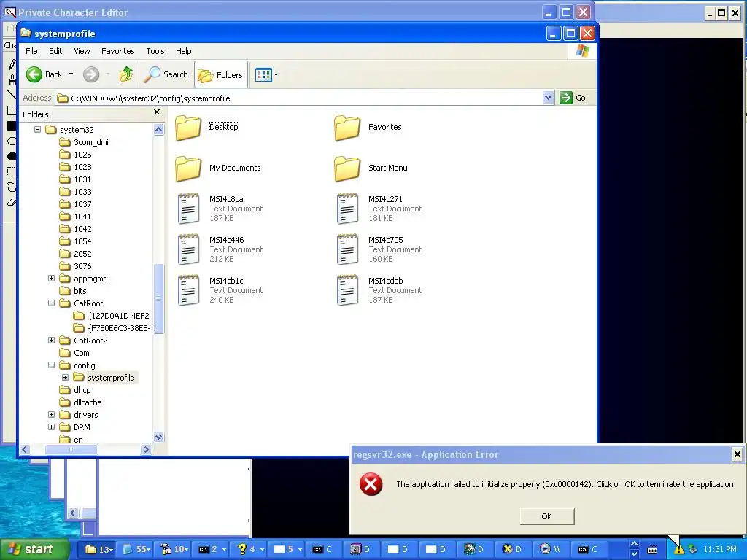The width and height of the screenshot is (747, 560).
Task: Expand the DRM tree node
Action: coord(52,427)
